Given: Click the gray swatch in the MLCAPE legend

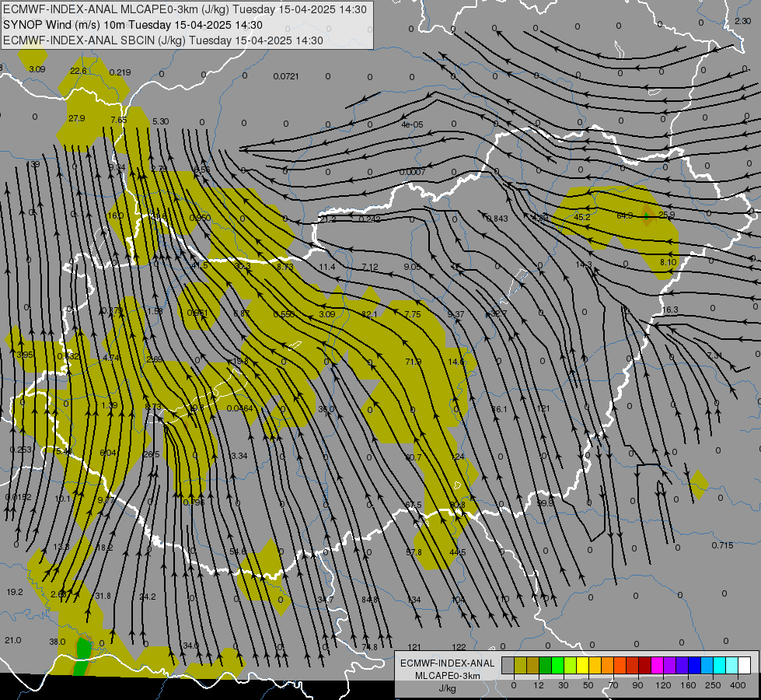Looking at the screenshot, I should pyautogui.click(x=508, y=665).
